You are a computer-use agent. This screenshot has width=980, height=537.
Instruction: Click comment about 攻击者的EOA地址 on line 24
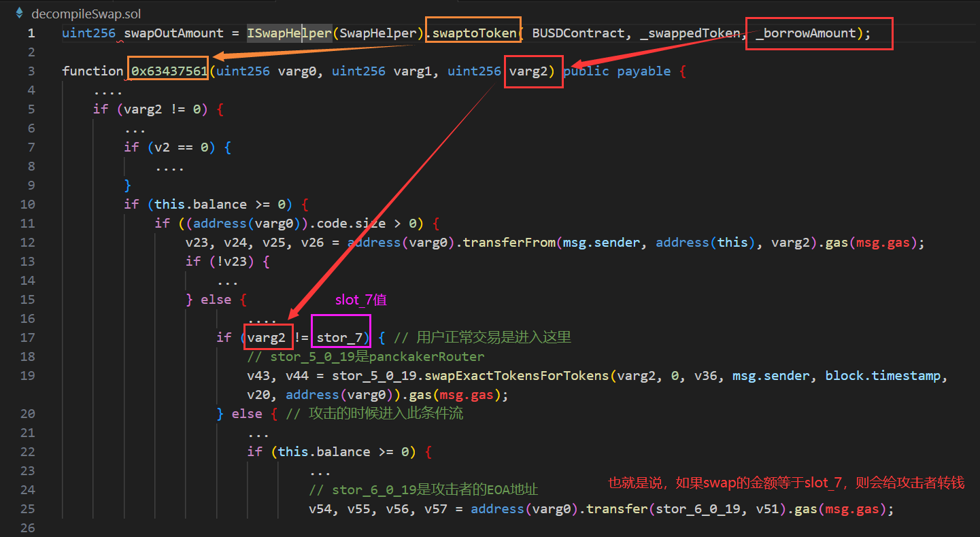(424, 490)
